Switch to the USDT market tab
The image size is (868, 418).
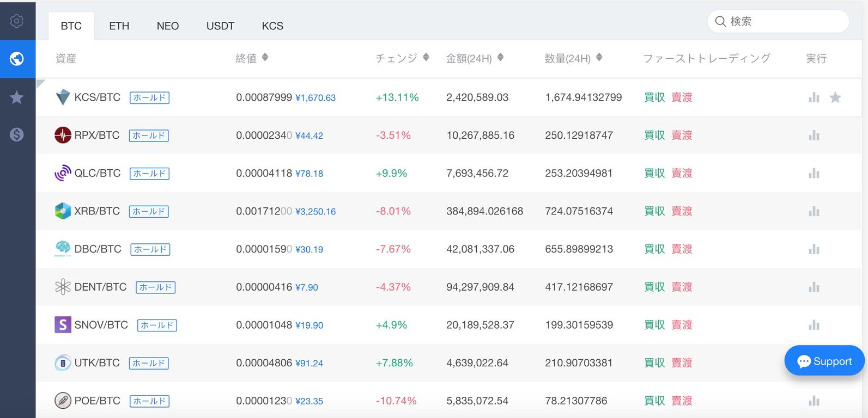(220, 26)
